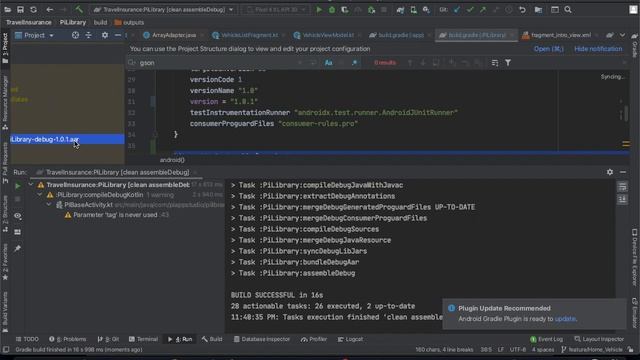
Task: Toggle the eye view options in Run panel
Action: (18, 216)
